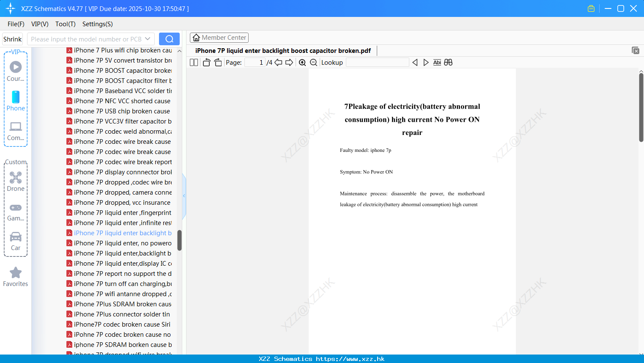Image resolution: width=644 pixels, height=363 pixels.
Task: Open iPhone 7P wifi antanne dropped file
Action: [x=119, y=294]
